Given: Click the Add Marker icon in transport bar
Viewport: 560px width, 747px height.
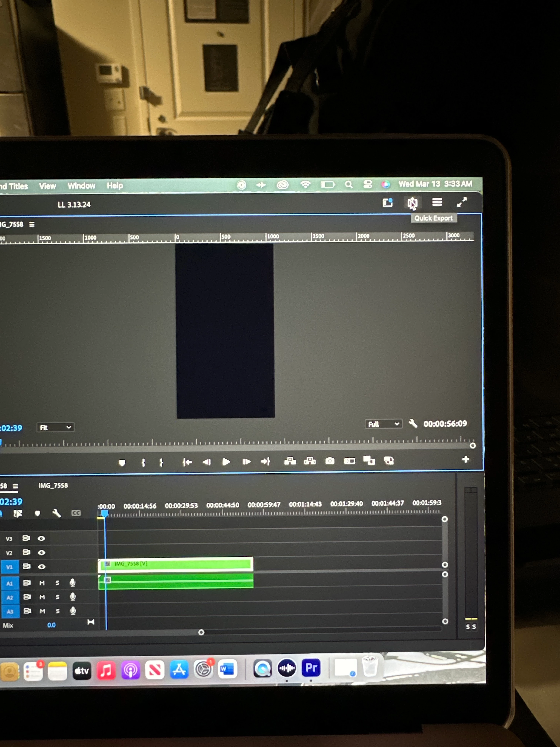Looking at the screenshot, I should pos(122,463).
